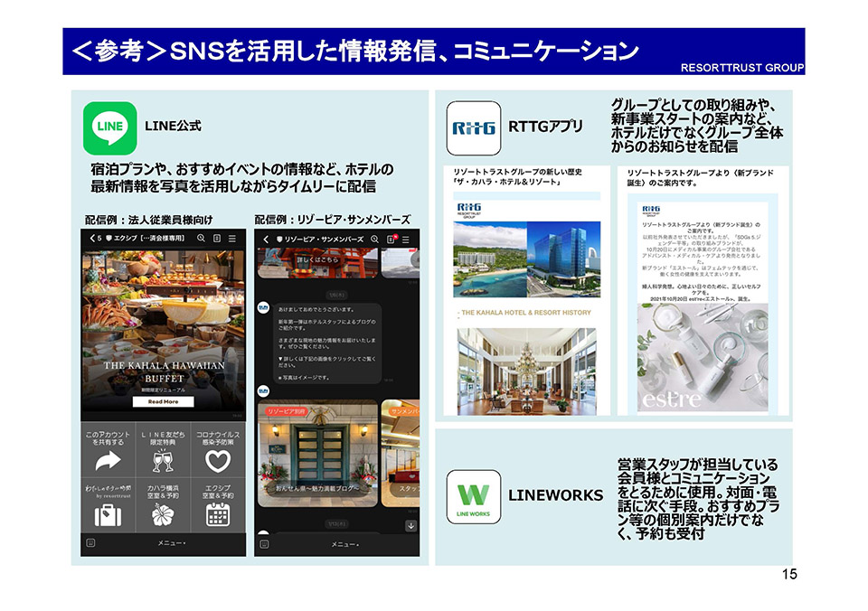The height and width of the screenshot is (611, 868).
Task: Tap search icon in Resorpia Sun Members header
Action: click(x=373, y=239)
